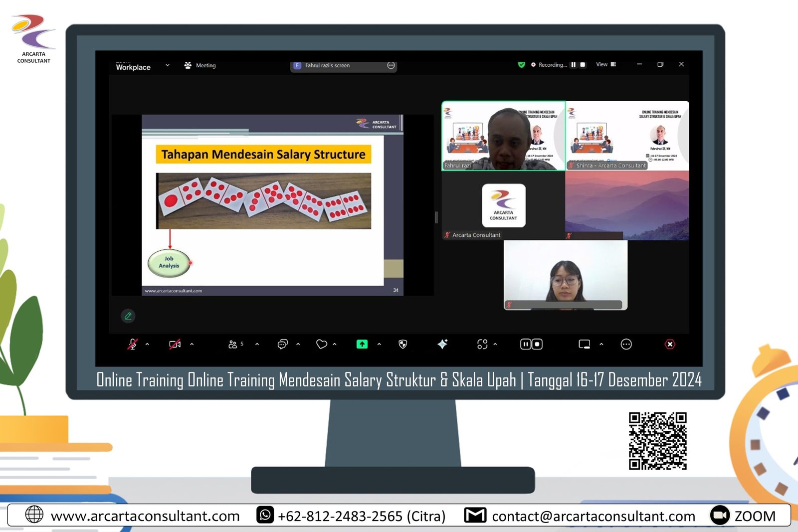Turn on the camera video
This screenshot has width=798, height=532.
pyautogui.click(x=175, y=344)
